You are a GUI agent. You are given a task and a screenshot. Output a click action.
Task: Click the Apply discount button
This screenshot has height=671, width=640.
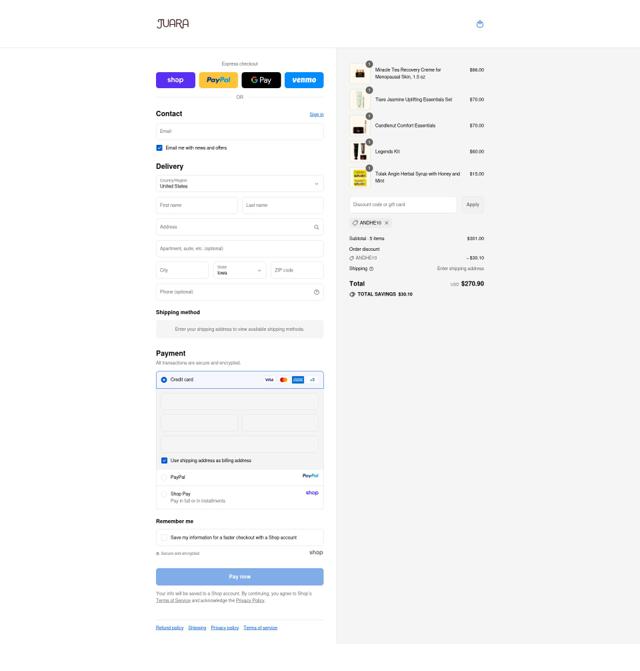tap(473, 205)
